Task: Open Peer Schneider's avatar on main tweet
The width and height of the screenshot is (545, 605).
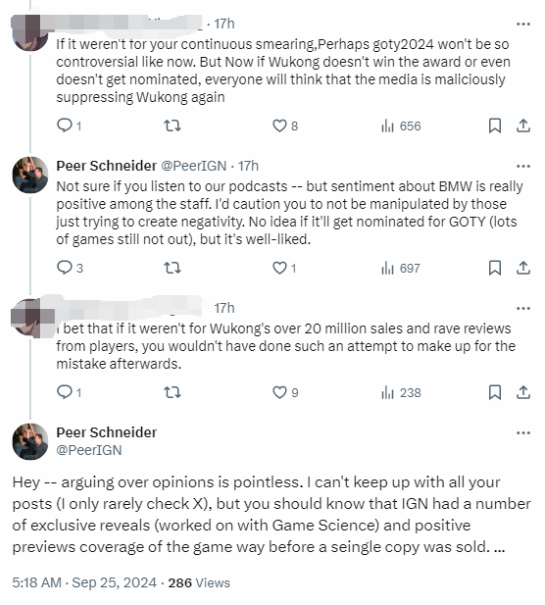Action: tap(30, 441)
